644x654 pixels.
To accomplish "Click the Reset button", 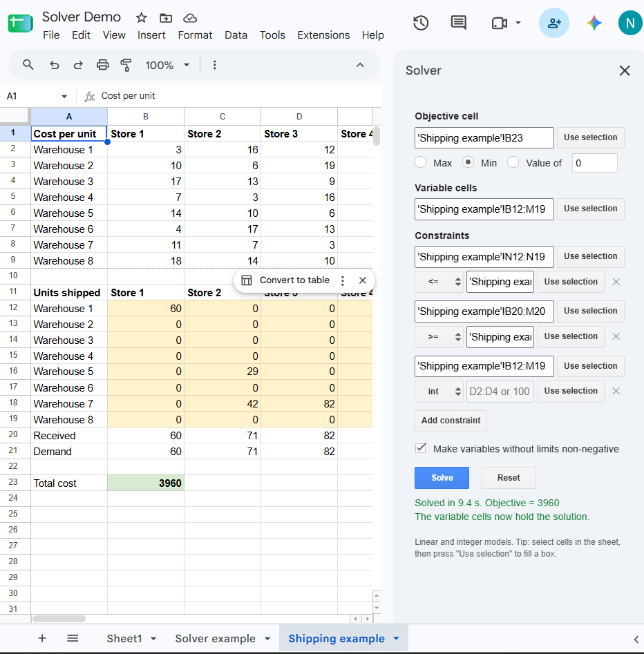I will [x=509, y=478].
